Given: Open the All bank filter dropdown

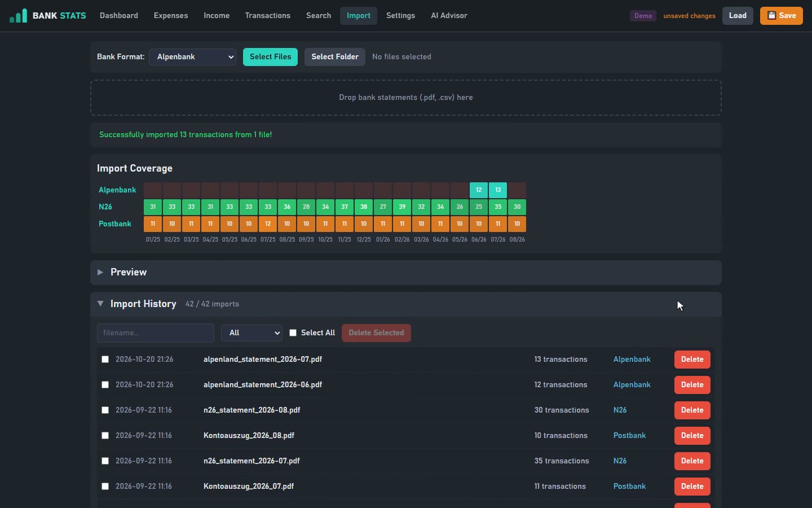Looking at the screenshot, I should 251,333.
